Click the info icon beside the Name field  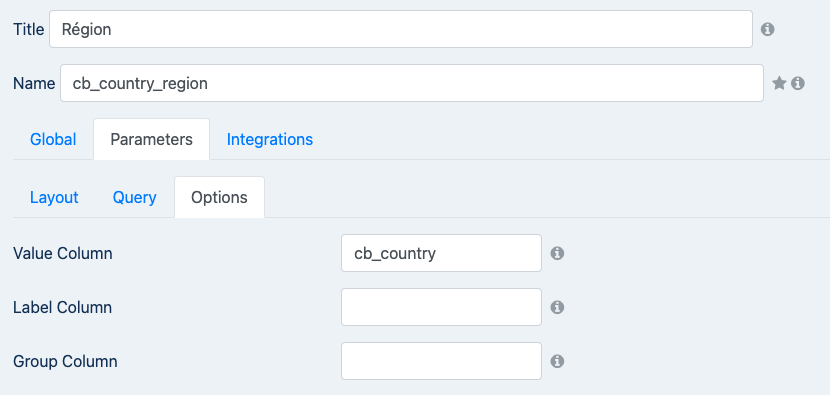798,83
